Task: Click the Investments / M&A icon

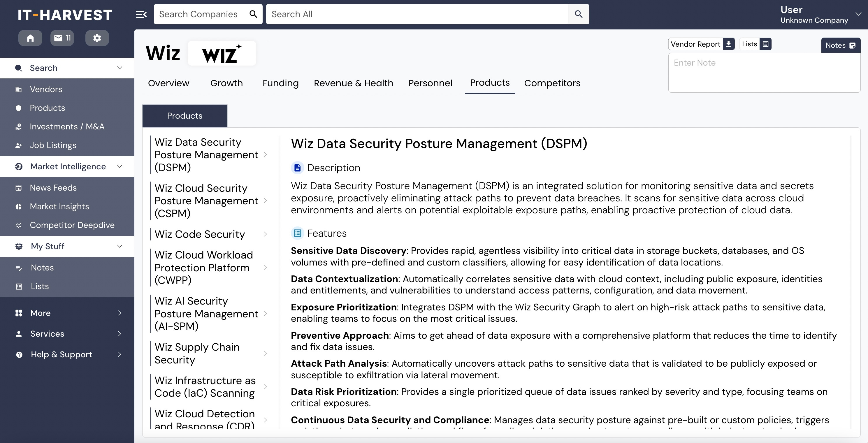Action: point(19,127)
